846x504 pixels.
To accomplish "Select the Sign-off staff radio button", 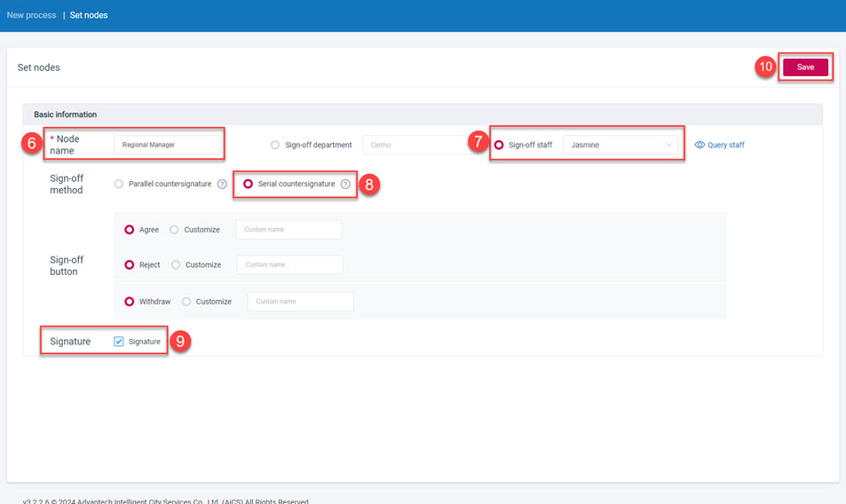I will pyautogui.click(x=499, y=145).
